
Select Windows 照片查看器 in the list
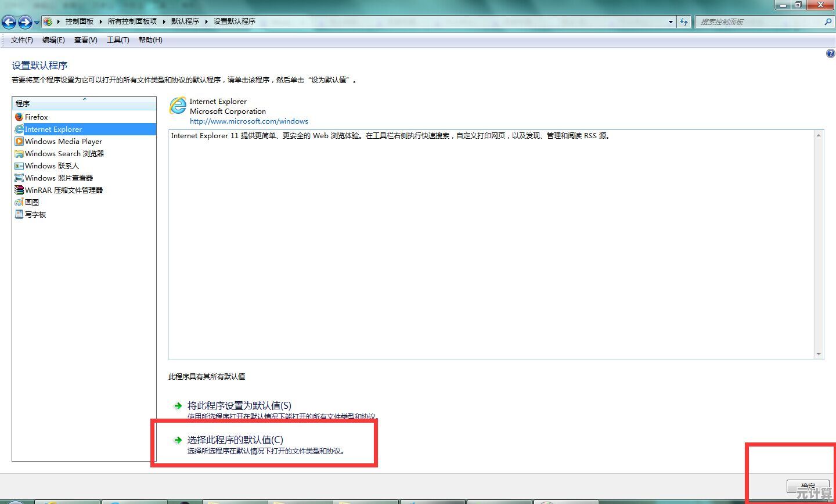[84, 178]
